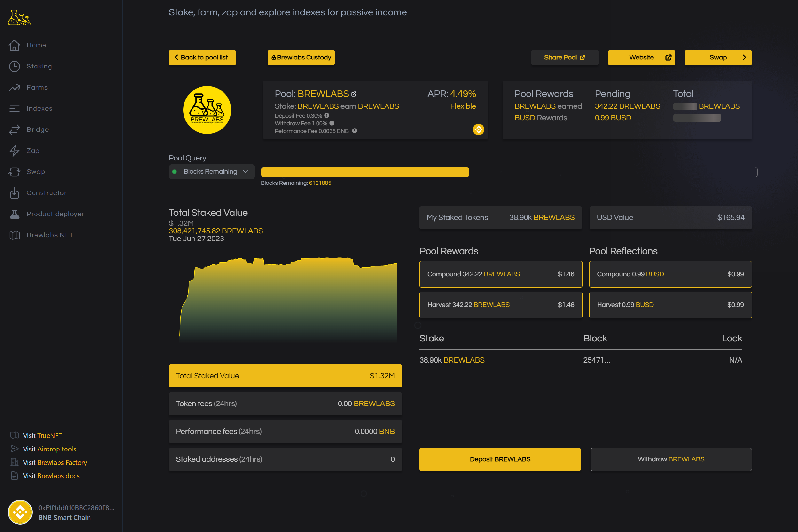
Task: Harvest 342.22 BREWLABS rewards
Action: click(501, 305)
